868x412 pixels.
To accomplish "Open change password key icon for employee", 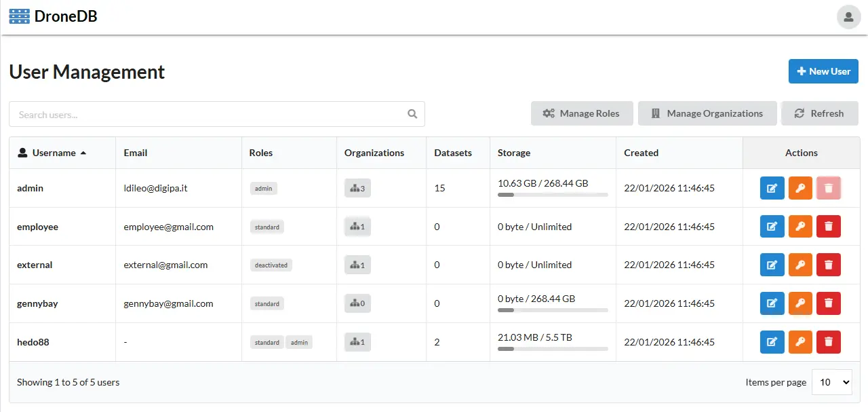I will (x=800, y=227).
